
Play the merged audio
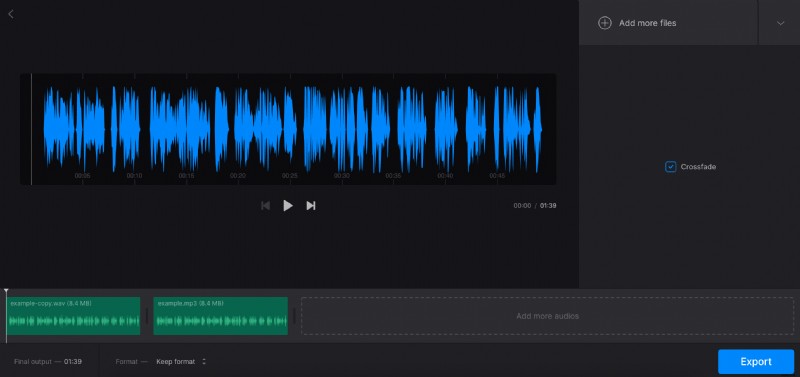tap(288, 206)
